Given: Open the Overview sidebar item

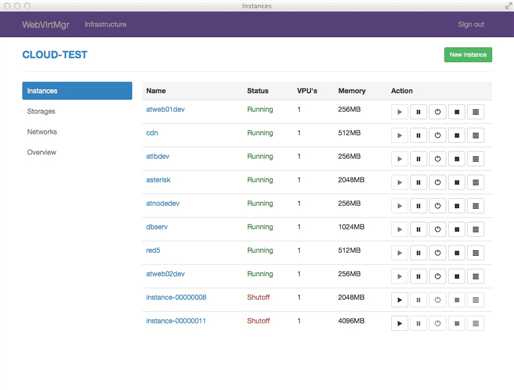Looking at the screenshot, I should [x=42, y=152].
